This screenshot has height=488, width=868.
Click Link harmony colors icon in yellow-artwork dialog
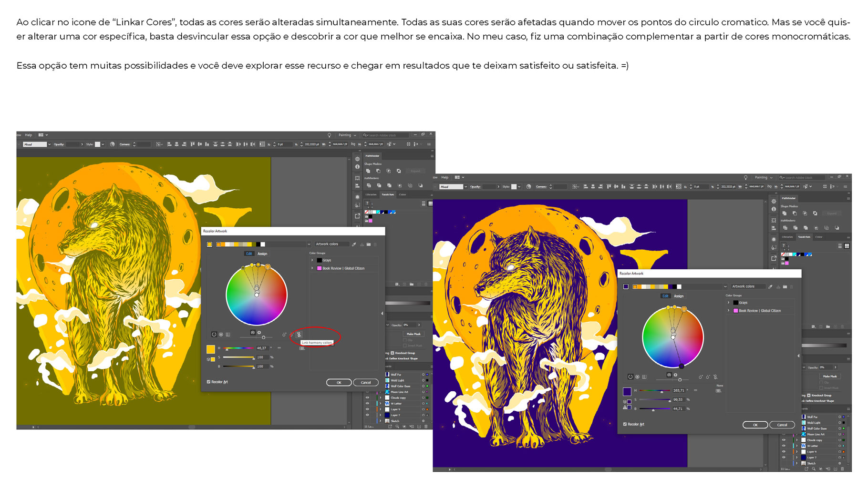click(x=299, y=335)
